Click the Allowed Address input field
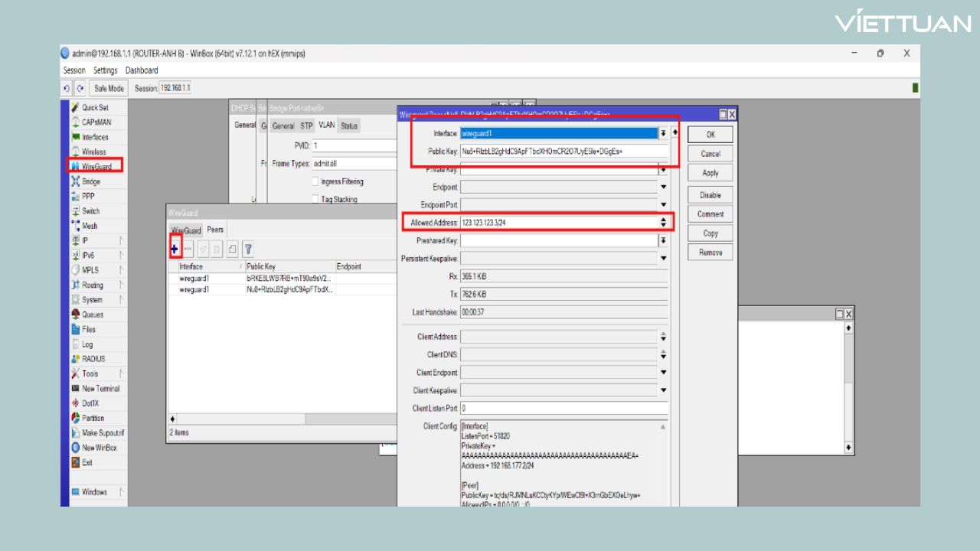This screenshot has width=980, height=551. tap(559, 222)
